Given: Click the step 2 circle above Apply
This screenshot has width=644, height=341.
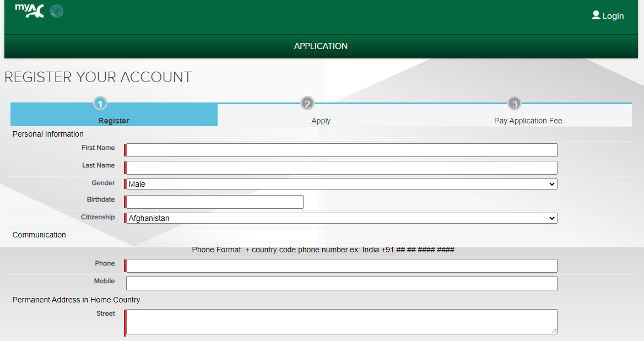Looking at the screenshot, I should click(307, 103).
